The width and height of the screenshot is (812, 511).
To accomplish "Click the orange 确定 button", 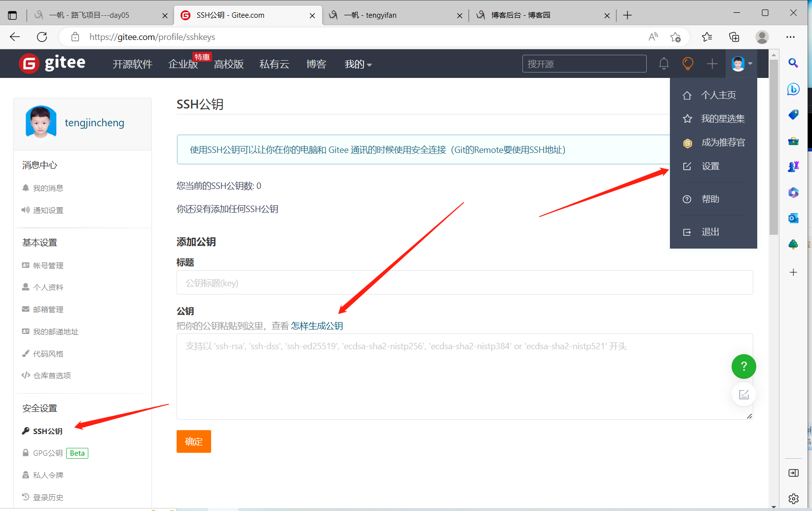I will point(194,441).
